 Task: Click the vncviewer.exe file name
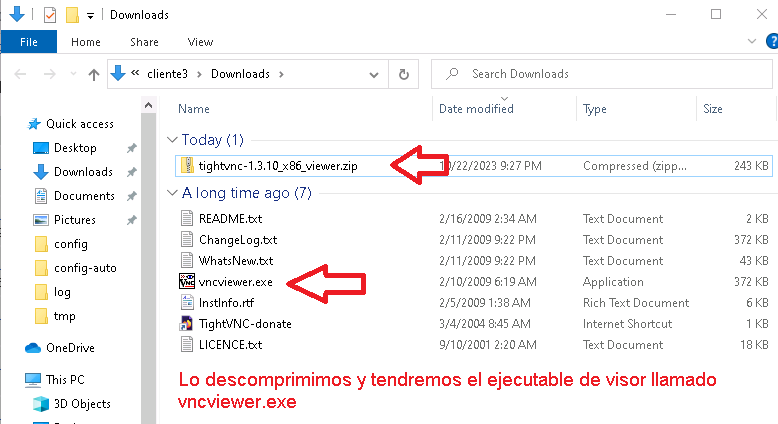pos(236,282)
